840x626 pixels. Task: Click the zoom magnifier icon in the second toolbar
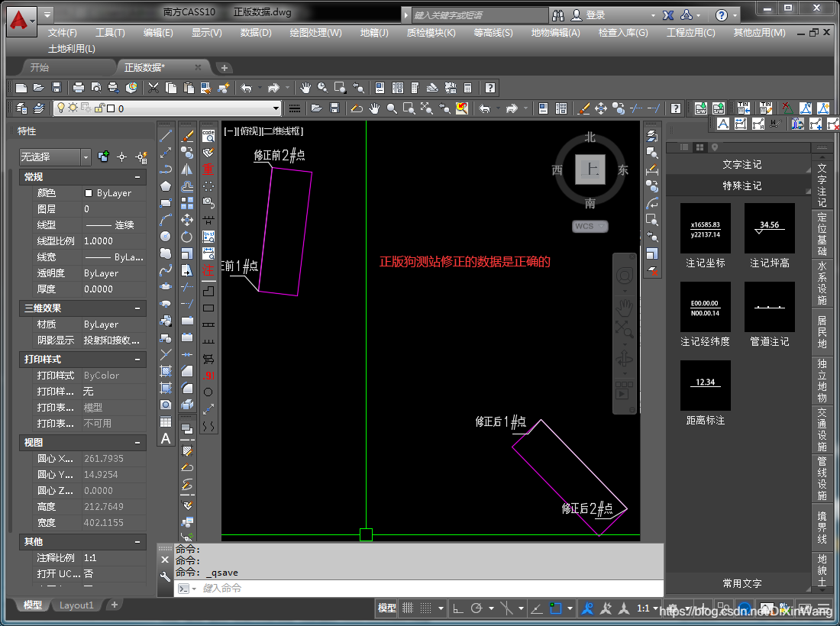pos(393,108)
